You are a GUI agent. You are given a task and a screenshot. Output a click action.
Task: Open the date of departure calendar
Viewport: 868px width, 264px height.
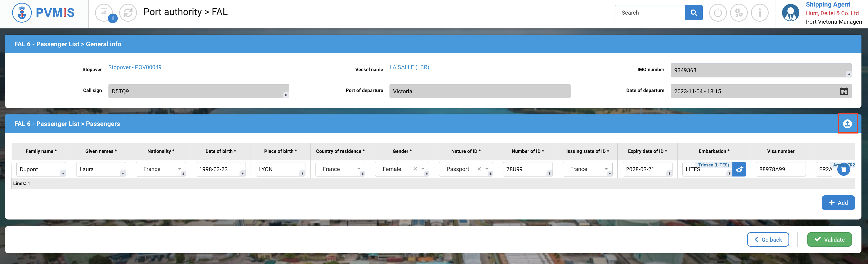click(x=843, y=91)
